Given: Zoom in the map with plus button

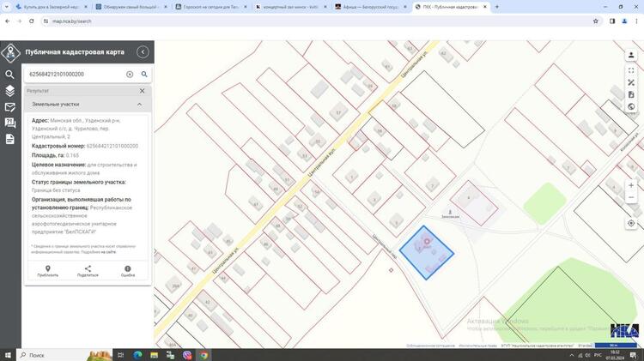Looking at the screenshot, I should point(631,185).
